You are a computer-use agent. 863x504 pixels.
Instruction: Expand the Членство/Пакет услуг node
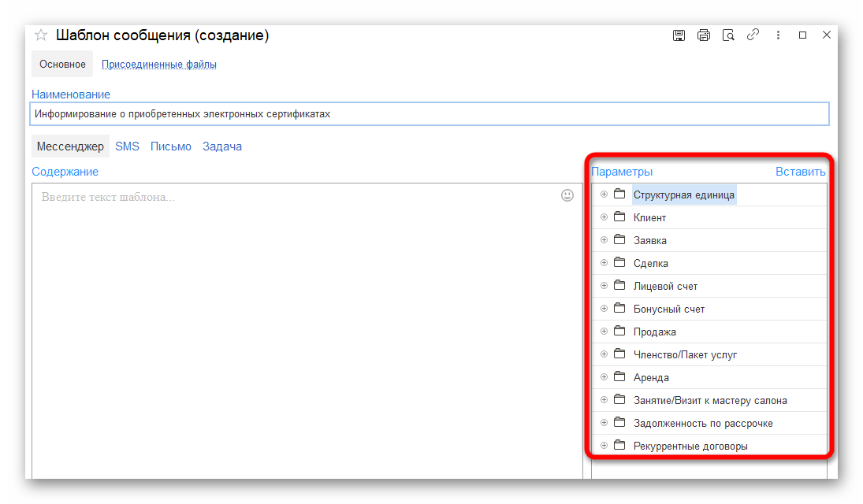click(604, 354)
